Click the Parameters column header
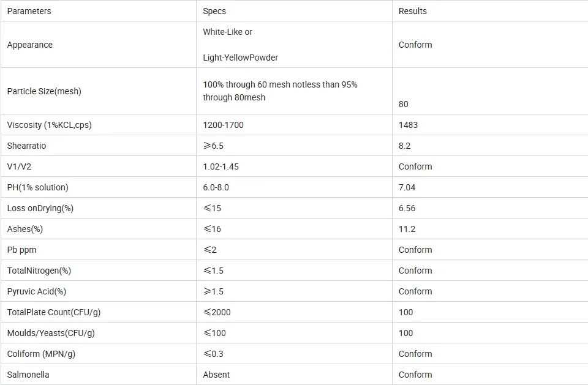 click(x=29, y=11)
